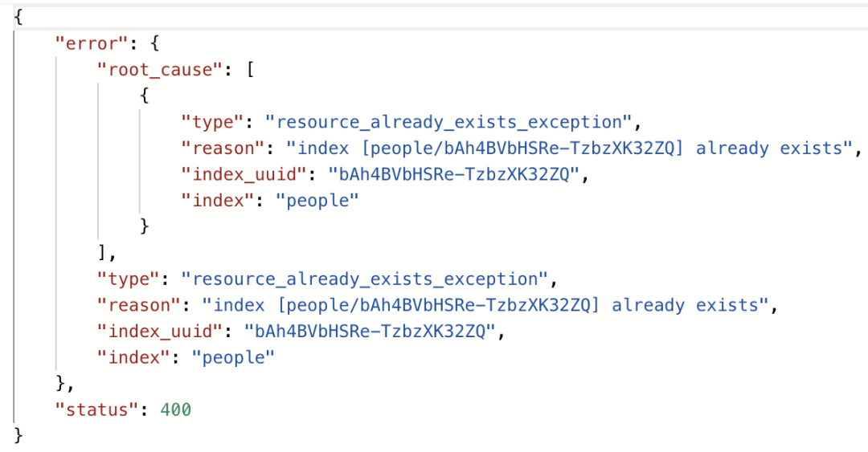
Task: Click the "people" value inside root_cause object
Action: (x=317, y=200)
